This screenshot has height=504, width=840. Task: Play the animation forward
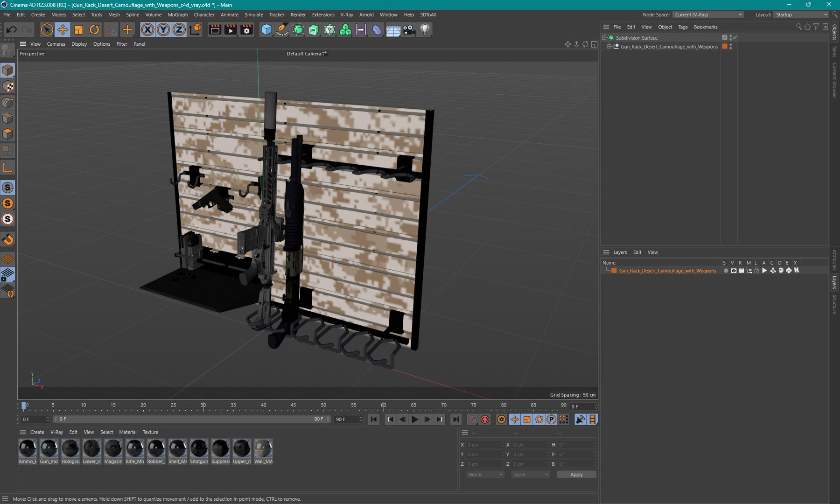tap(415, 420)
